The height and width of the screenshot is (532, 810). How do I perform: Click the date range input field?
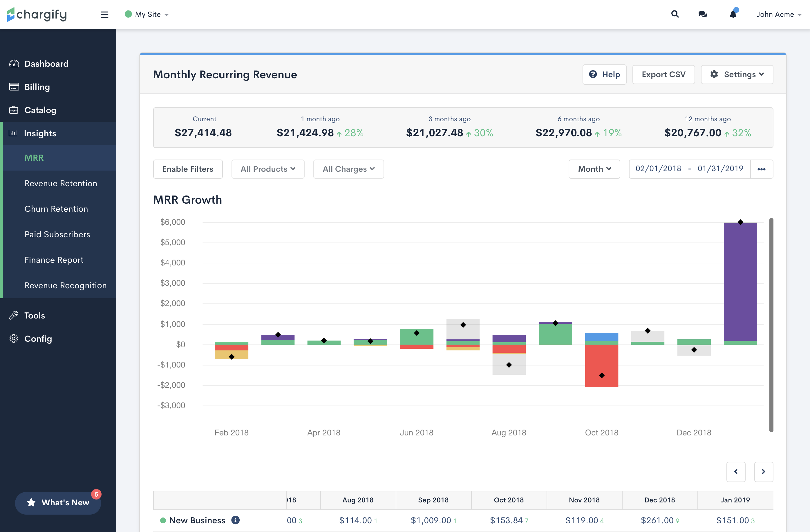(x=689, y=169)
